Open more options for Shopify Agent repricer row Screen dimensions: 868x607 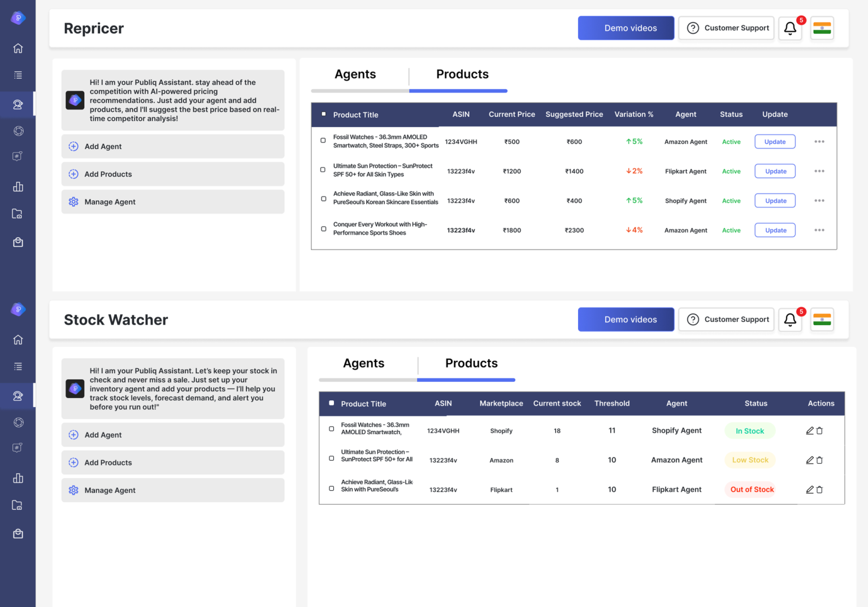tap(819, 200)
